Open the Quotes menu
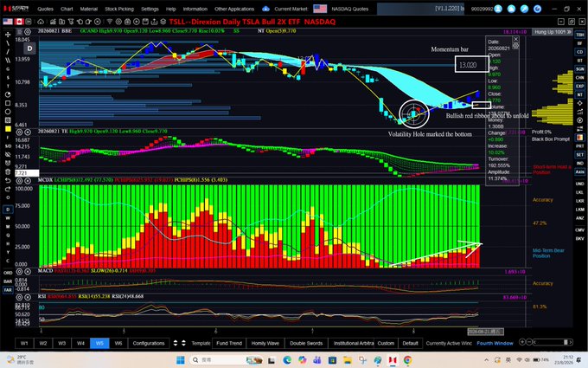This screenshot has width=588, height=368. (45, 9)
